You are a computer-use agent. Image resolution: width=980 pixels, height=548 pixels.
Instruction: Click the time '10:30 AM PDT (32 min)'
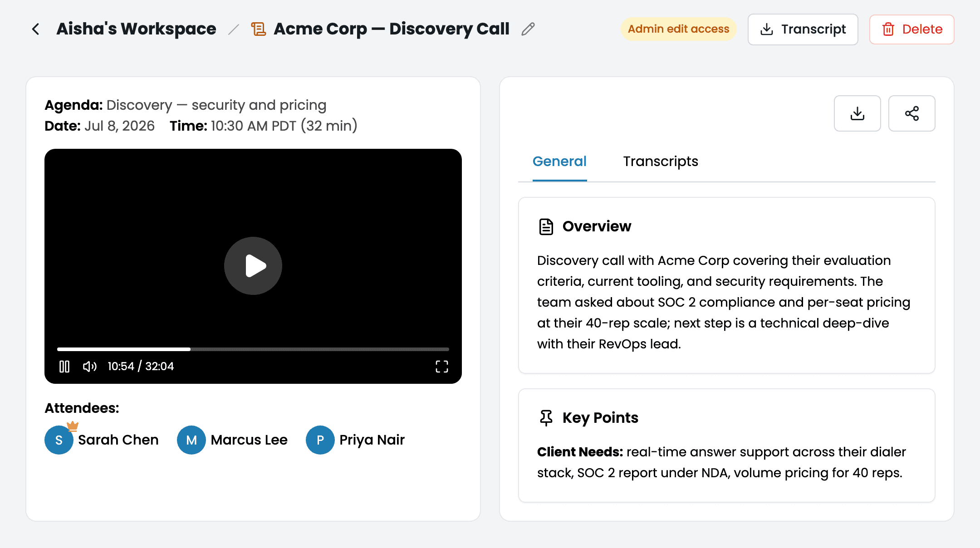pyautogui.click(x=284, y=126)
